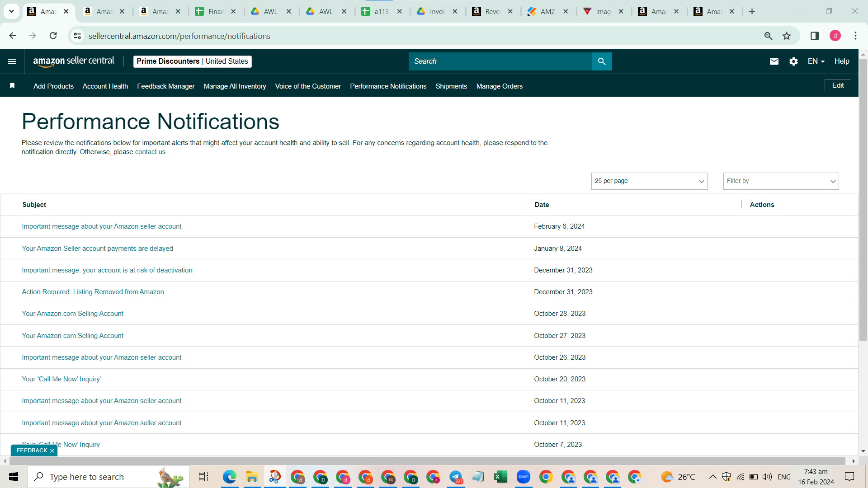Click the browser zoom magnifier icon
Viewport: 868px width, 488px height.
(x=768, y=36)
